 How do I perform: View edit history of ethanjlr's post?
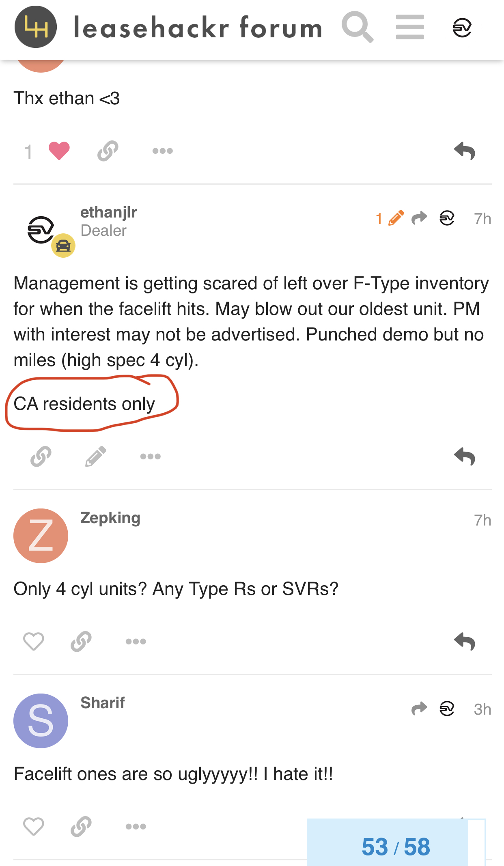(x=390, y=218)
